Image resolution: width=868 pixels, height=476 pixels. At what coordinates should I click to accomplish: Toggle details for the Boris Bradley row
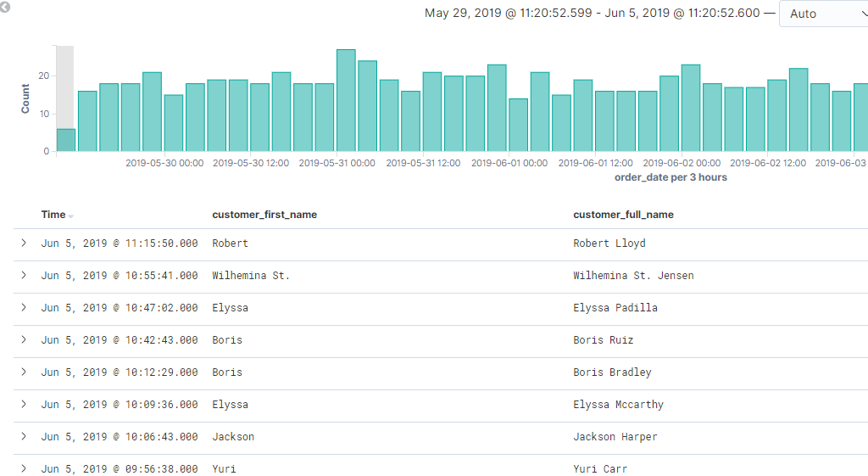pyautogui.click(x=24, y=372)
